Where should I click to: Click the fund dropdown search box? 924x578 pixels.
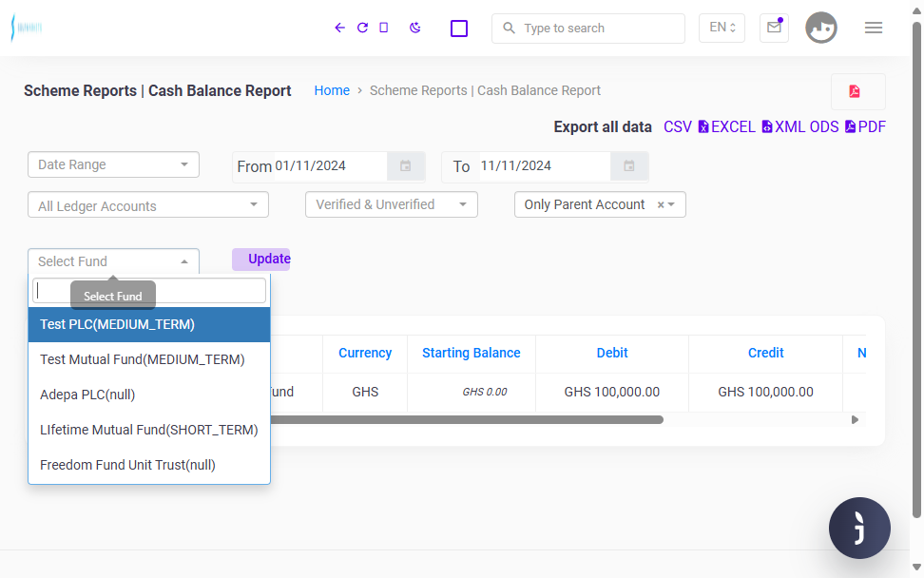coord(149,291)
